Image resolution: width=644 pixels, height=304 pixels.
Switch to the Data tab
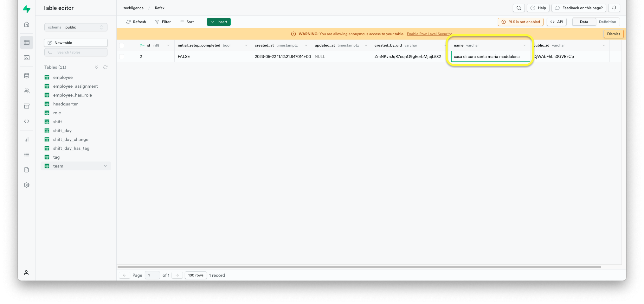(584, 22)
